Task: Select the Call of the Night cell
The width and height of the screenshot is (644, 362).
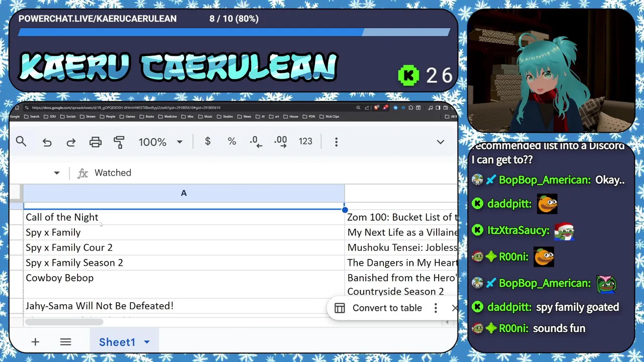Action: click(x=184, y=217)
